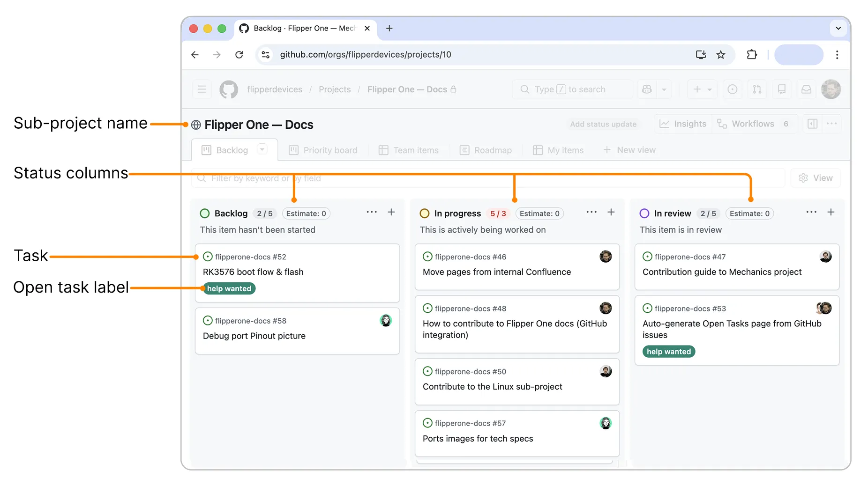Add item to the In progress column
Image resolution: width=868 pixels, height=486 pixels.
[x=611, y=212]
